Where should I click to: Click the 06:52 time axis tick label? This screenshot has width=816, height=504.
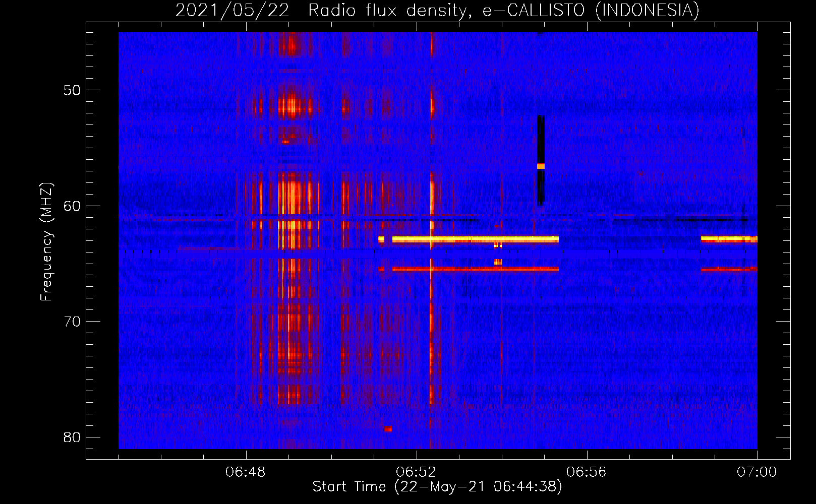(x=416, y=472)
